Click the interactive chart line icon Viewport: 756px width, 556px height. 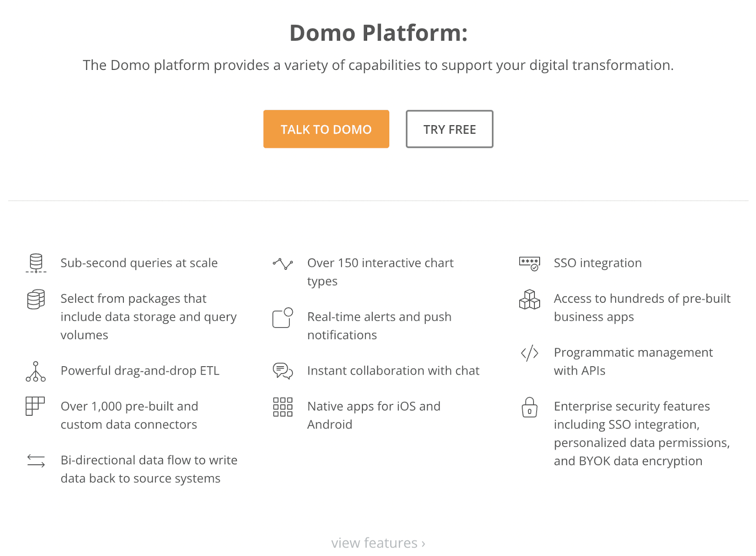point(283,264)
